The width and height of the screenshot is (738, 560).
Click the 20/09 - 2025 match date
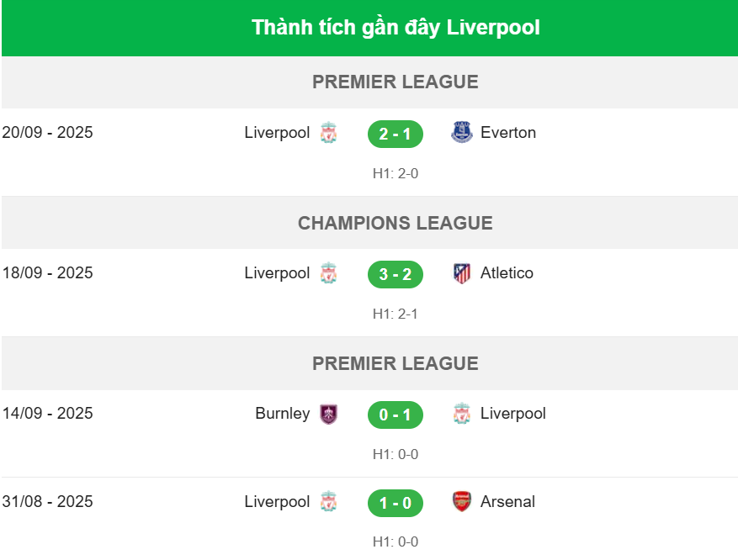[48, 133]
